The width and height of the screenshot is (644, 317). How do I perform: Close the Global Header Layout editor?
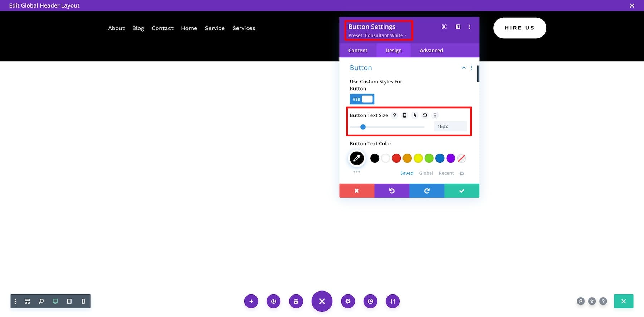pyautogui.click(x=632, y=5)
